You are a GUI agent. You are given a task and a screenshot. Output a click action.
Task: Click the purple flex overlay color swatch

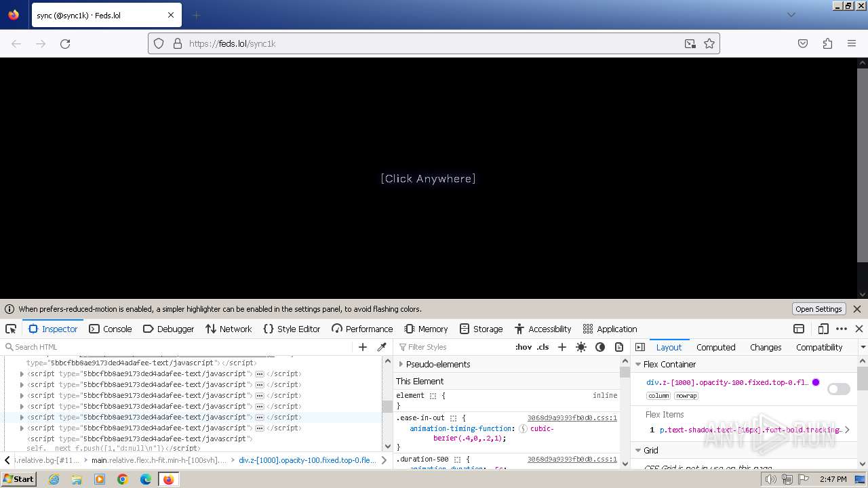point(816,382)
